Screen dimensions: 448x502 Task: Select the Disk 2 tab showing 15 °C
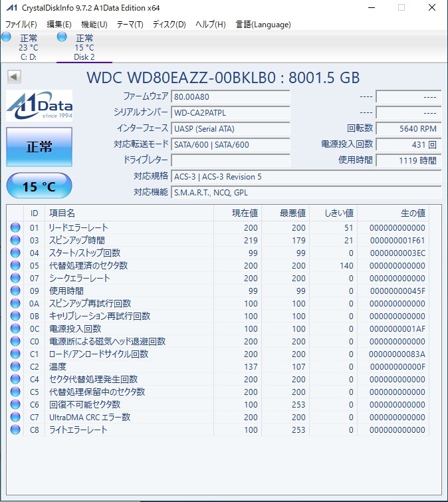click(x=84, y=47)
